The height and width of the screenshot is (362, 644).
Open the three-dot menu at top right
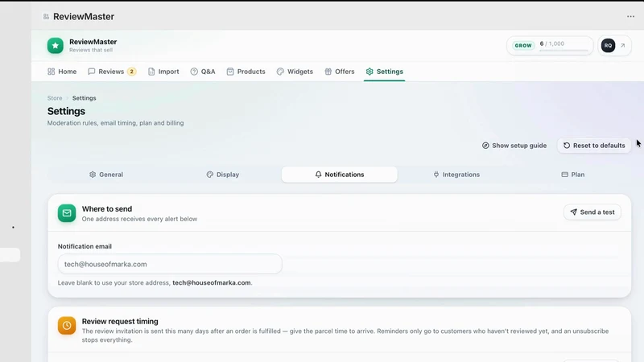630,16
